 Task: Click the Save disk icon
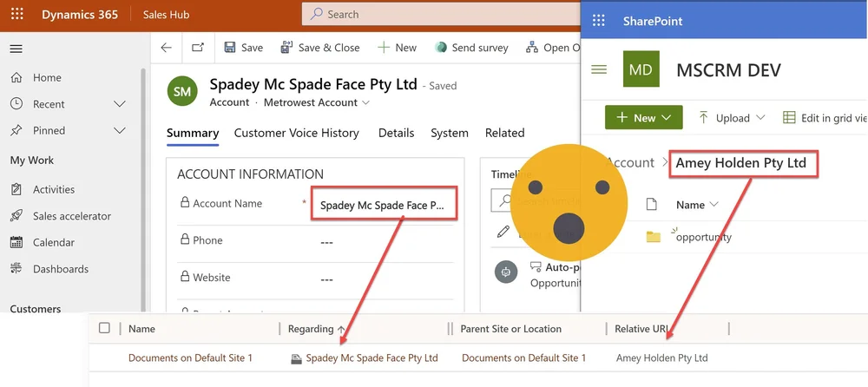point(230,48)
